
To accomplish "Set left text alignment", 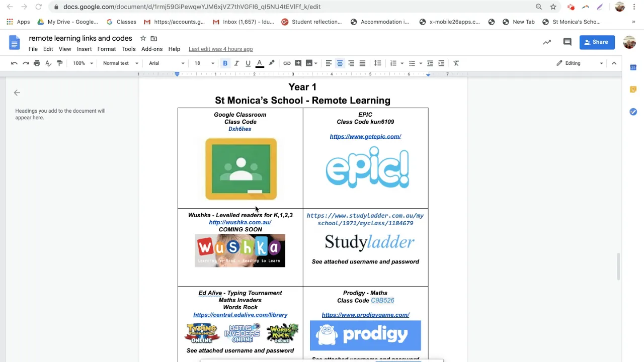I will (329, 63).
